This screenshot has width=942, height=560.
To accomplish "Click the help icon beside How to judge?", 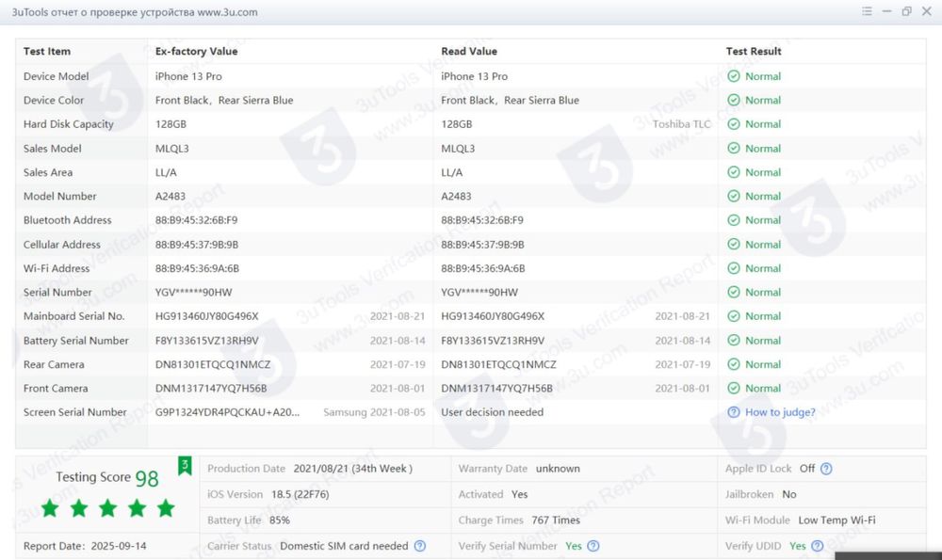I will pos(734,412).
